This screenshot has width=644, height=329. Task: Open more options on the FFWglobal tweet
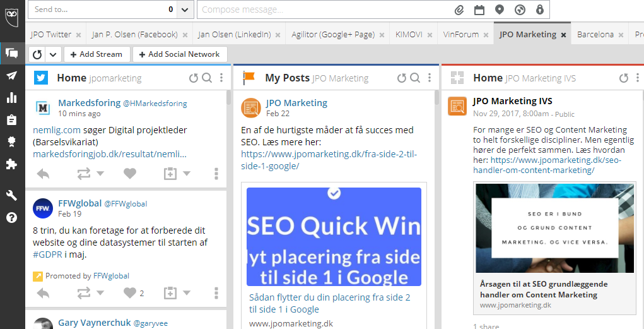[216, 293]
